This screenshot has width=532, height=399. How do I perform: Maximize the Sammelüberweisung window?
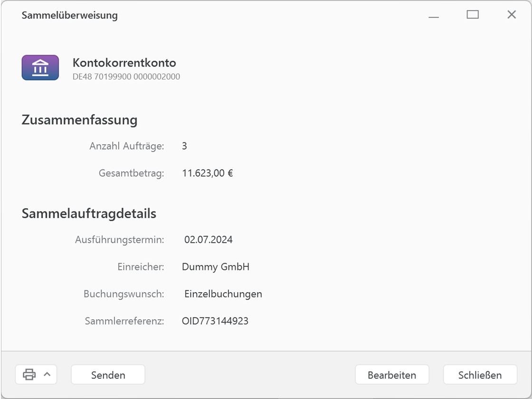(x=473, y=15)
